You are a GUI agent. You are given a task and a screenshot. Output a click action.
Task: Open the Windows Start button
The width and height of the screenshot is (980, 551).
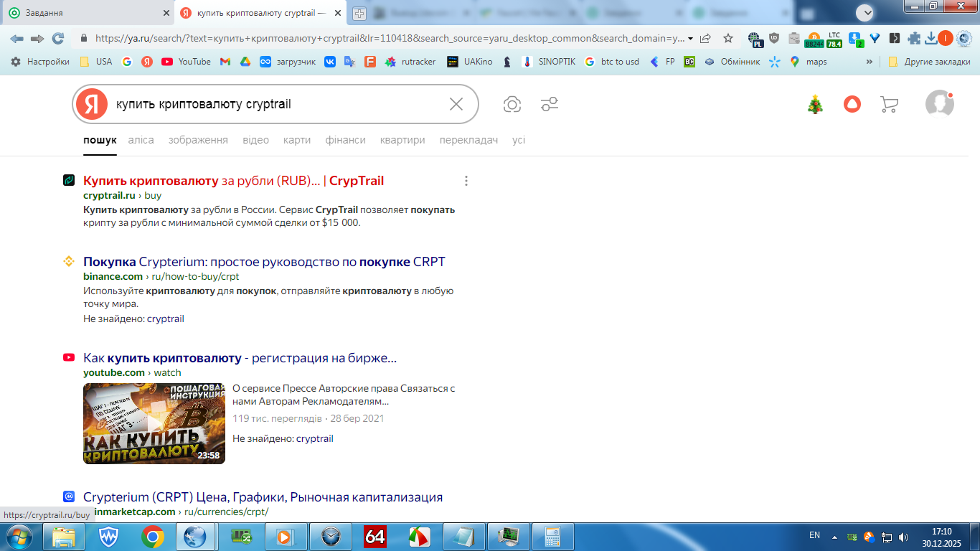pyautogui.click(x=19, y=537)
